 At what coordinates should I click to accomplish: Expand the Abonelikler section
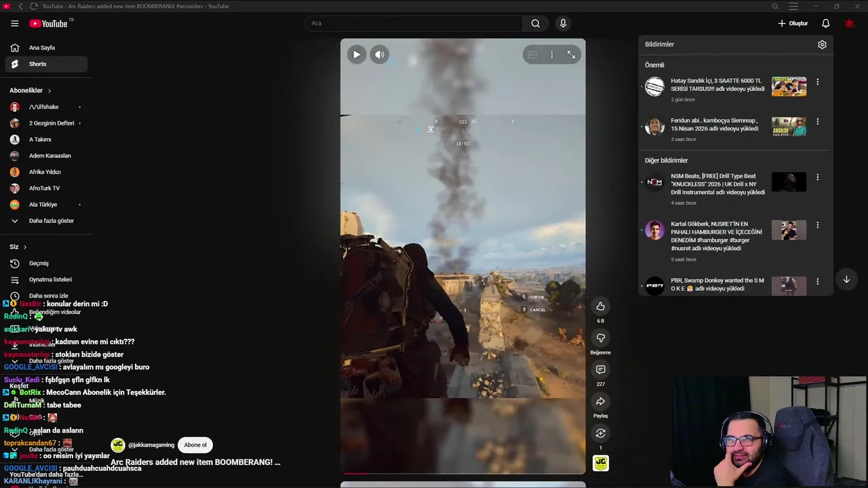click(31, 90)
